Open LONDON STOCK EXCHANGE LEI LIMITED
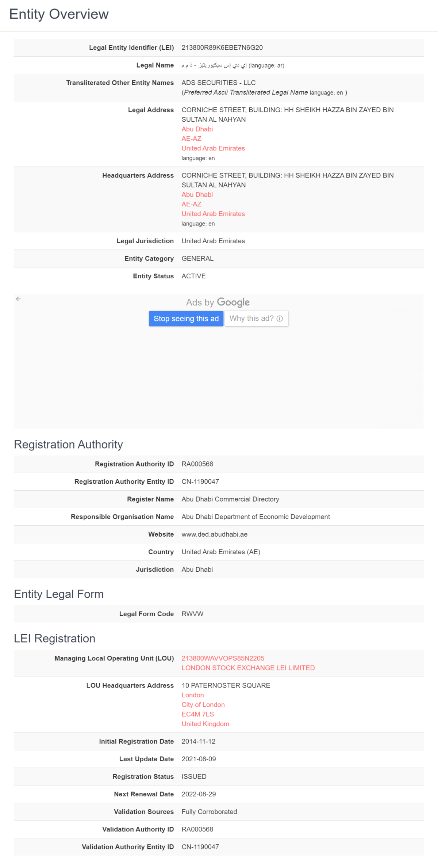 click(x=248, y=667)
